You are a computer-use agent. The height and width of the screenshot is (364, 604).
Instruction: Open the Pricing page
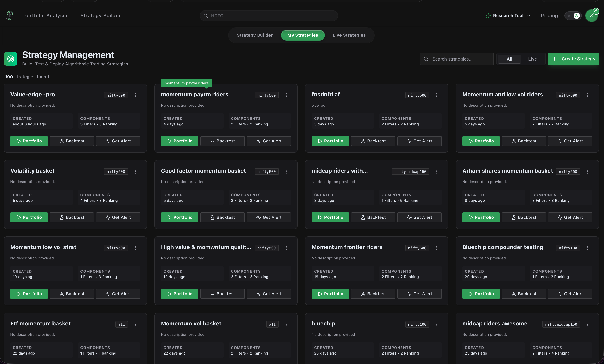[549, 16]
